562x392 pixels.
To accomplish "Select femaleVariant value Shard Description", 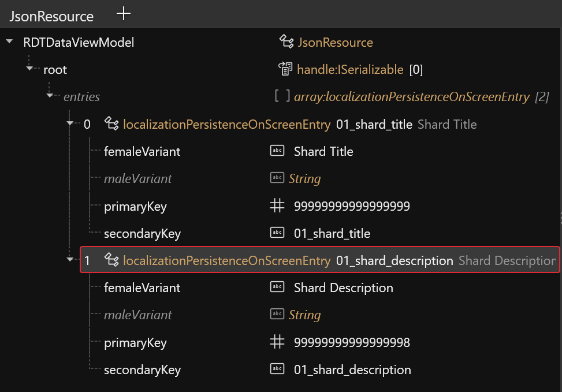I will (343, 288).
